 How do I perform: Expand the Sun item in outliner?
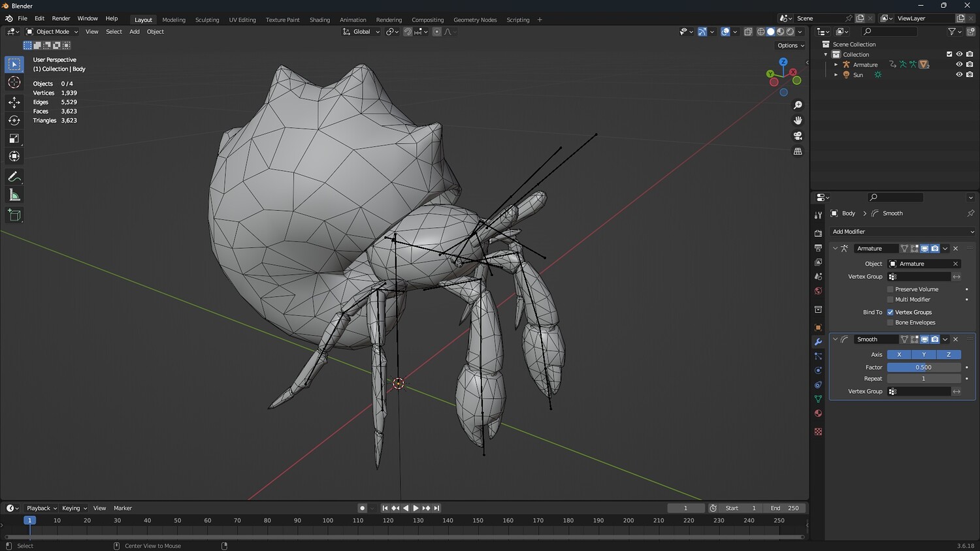(x=836, y=75)
